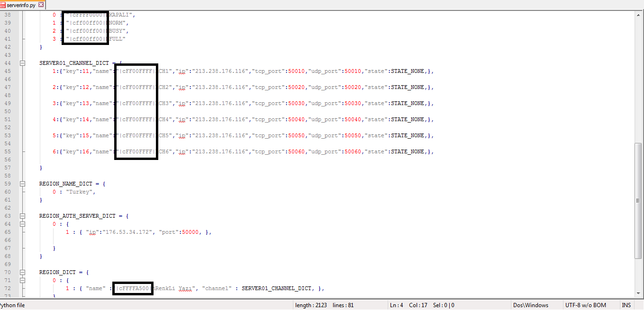Click the CH1 channel name text
This screenshot has width=644, height=310.
pos(164,71)
